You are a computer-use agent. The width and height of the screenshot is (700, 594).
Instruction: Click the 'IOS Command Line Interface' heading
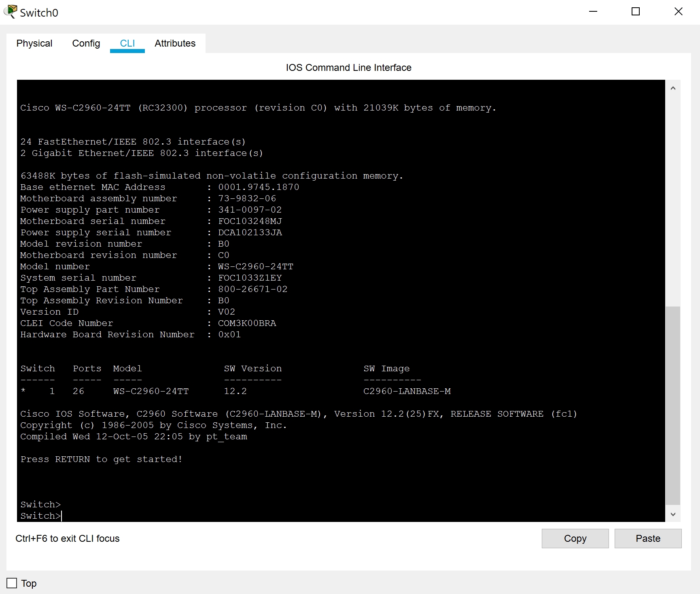349,68
